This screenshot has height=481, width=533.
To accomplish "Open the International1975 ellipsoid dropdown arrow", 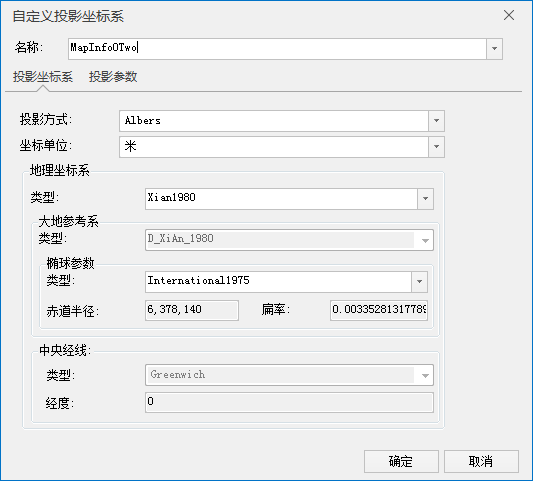I will click(x=419, y=281).
